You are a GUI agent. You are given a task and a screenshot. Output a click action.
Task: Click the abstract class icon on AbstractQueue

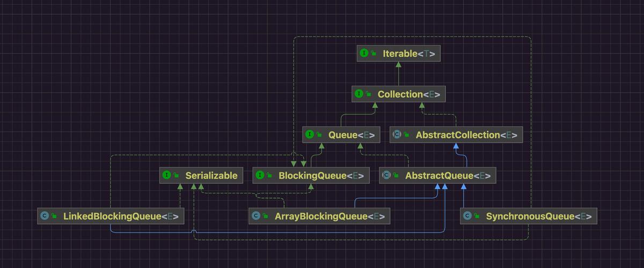[386, 175]
